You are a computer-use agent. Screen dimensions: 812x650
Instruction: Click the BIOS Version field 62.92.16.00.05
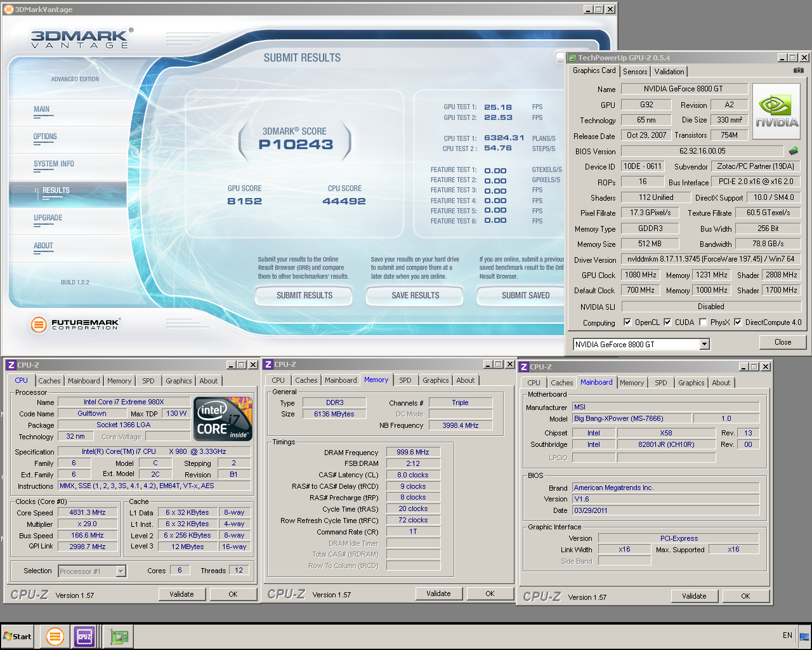click(x=702, y=151)
